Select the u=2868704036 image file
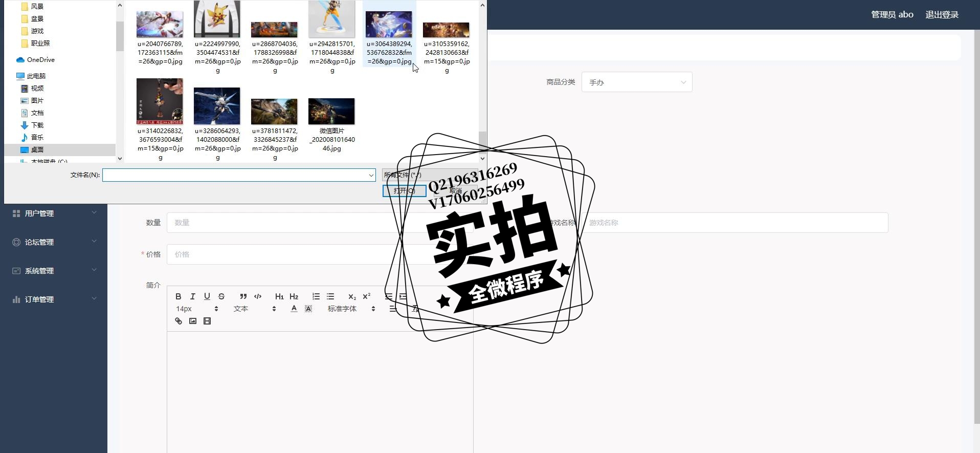 (275, 47)
